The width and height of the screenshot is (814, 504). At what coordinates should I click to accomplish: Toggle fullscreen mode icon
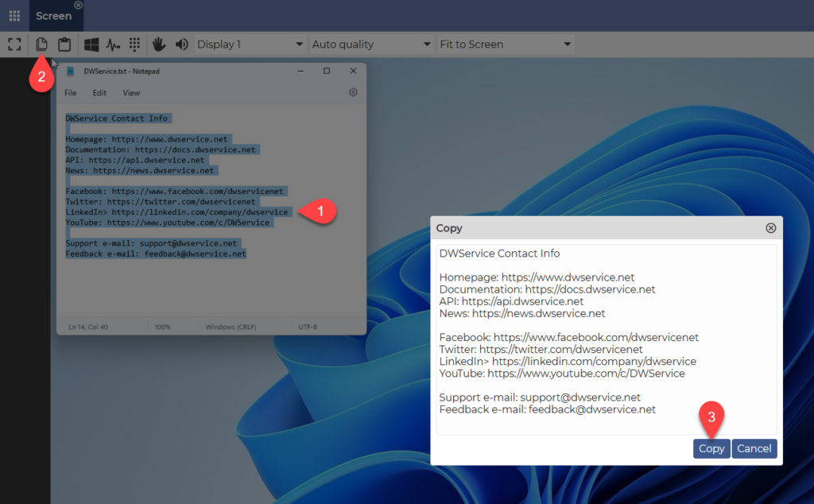point(14,44)
